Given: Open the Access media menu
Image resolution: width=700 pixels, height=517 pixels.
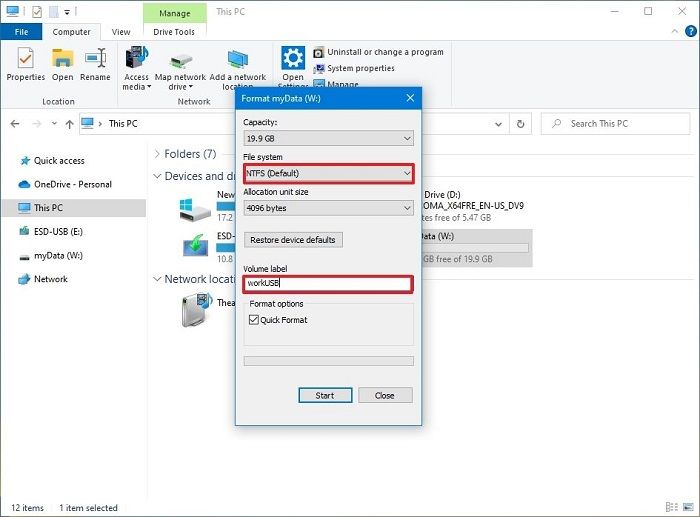Looking at the screenshot, I should pos(137,68).
